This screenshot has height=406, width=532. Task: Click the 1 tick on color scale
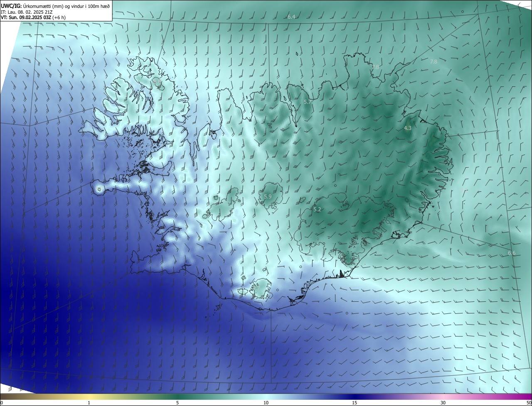click(x=89, y=403)
